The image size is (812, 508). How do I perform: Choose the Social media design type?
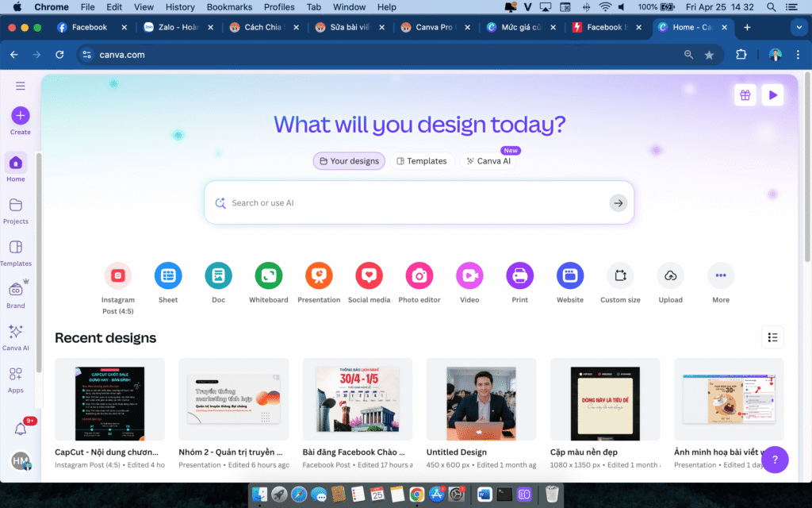point(369,275)
